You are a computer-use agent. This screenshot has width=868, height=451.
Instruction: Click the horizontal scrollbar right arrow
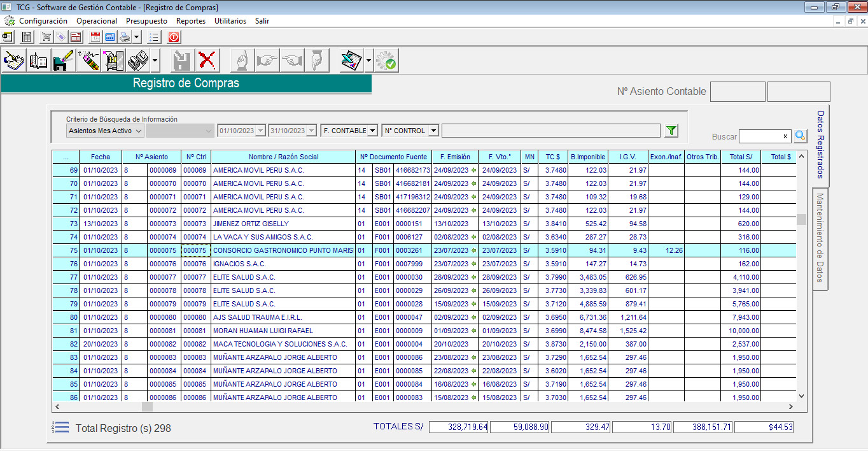tap(791, 407)
